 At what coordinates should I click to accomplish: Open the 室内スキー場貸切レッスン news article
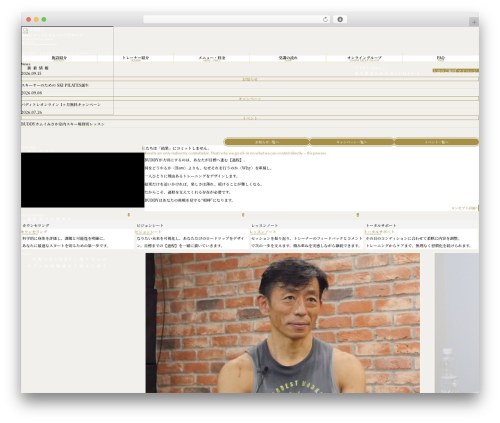click(63, 124)
